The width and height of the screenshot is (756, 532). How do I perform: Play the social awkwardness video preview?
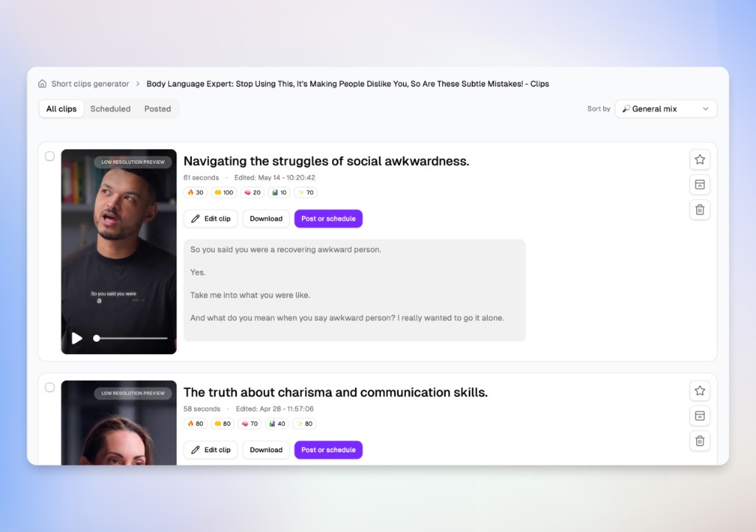(77, 338)
